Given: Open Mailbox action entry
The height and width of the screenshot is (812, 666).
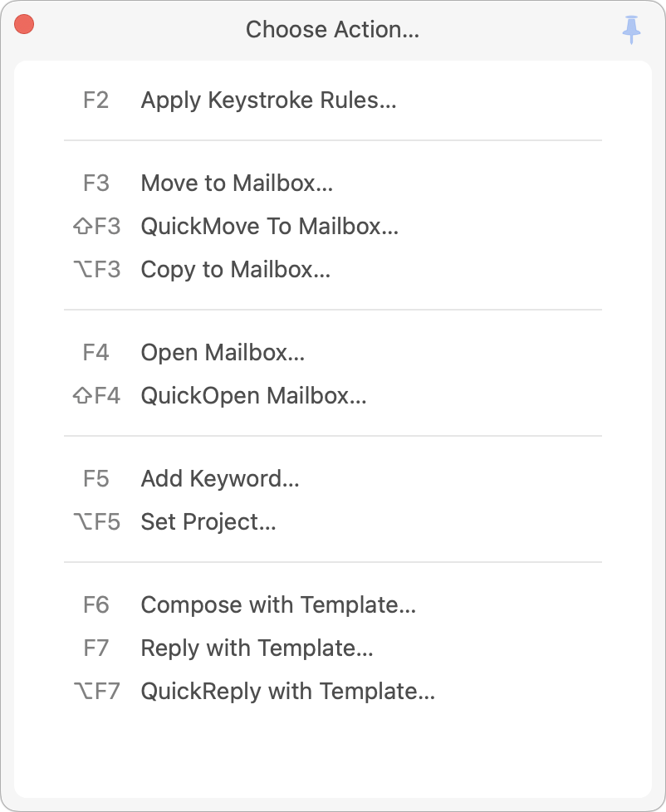Looking at the screenshot, I should (223, 352).
